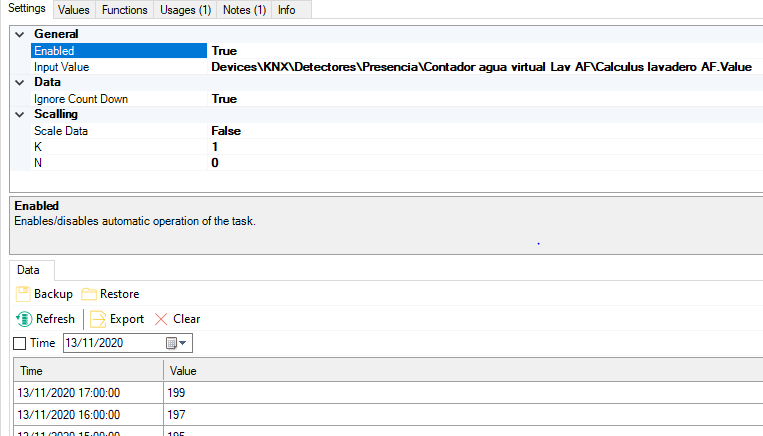Click the Export icon
763x436 pixels.
pos(98,319)
